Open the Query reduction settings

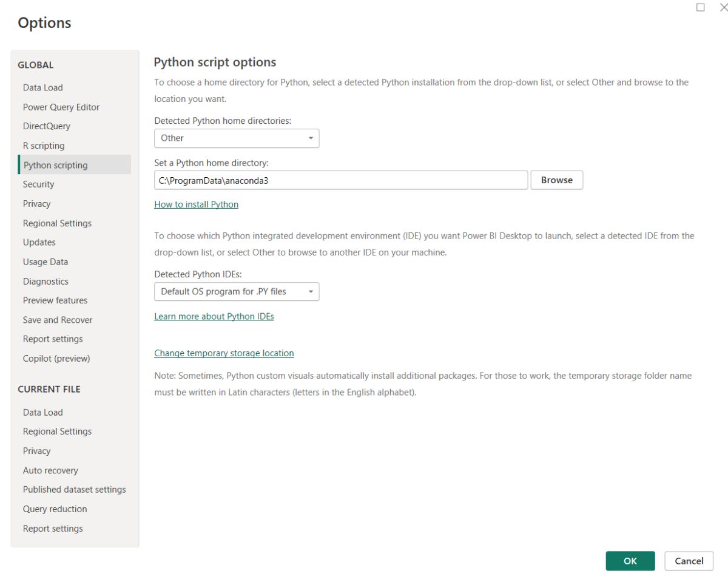(x=55, y=509)
